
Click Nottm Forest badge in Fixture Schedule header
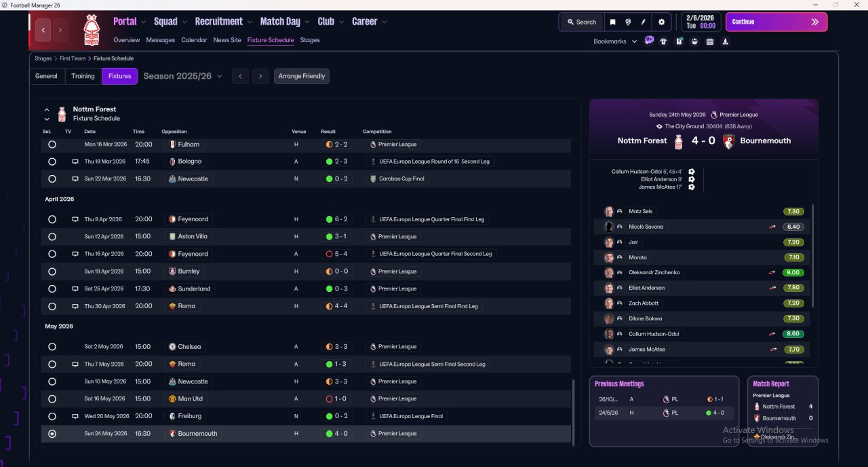(x=62, y=114)
